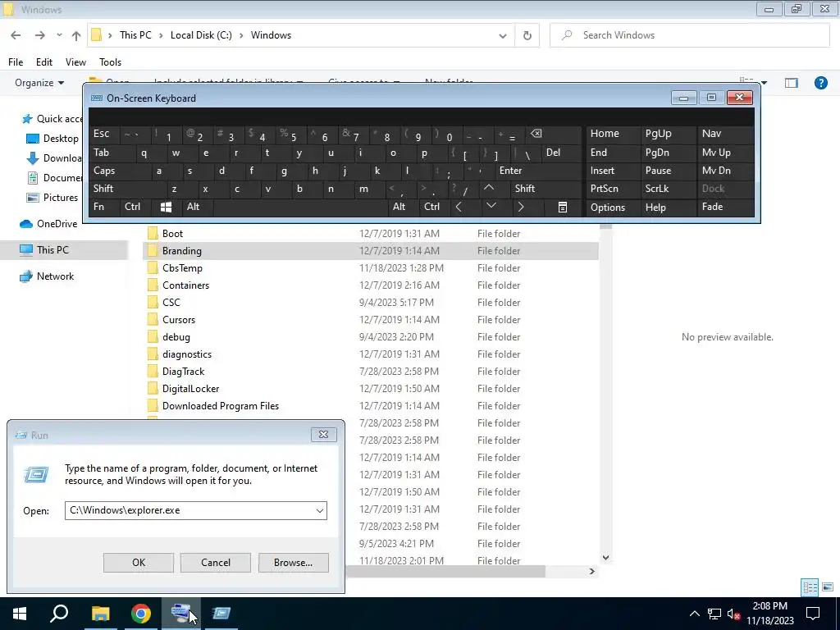Toggle Fn key on On-Screen Keyboard
This screenshot has width=840, height=630.
click(x=104, y=207)
